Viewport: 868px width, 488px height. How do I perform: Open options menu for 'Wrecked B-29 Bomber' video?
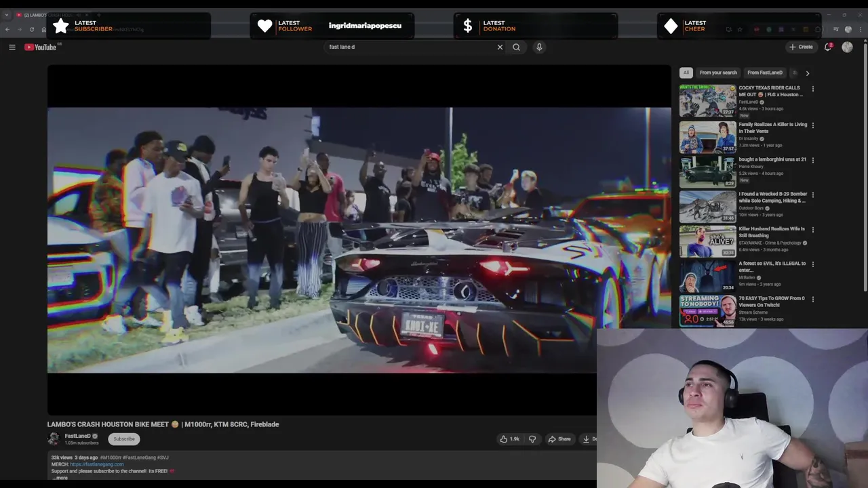point(812,195)
